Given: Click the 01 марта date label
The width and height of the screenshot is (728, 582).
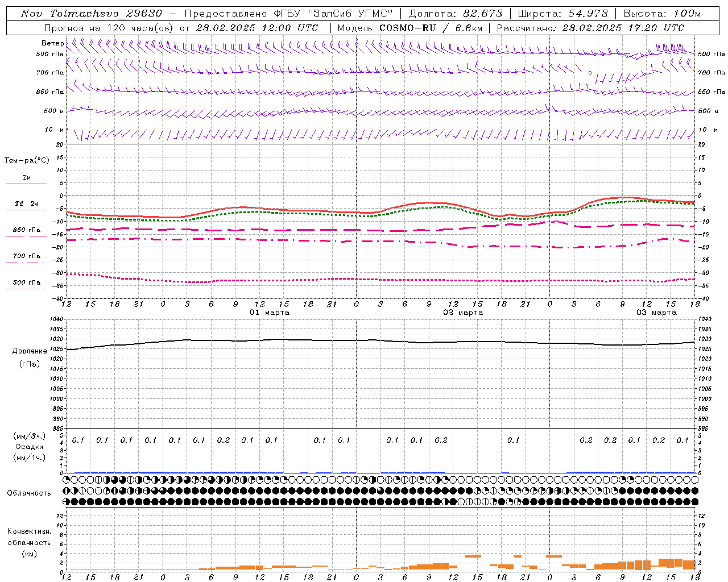Looking at the screenshot, I should [x=270, y=313].
